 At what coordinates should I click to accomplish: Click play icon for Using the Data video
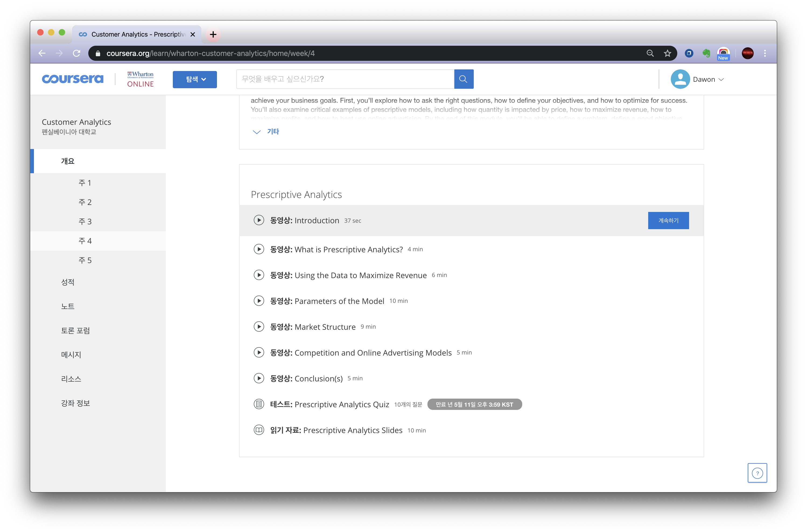(x=259, y=275)
